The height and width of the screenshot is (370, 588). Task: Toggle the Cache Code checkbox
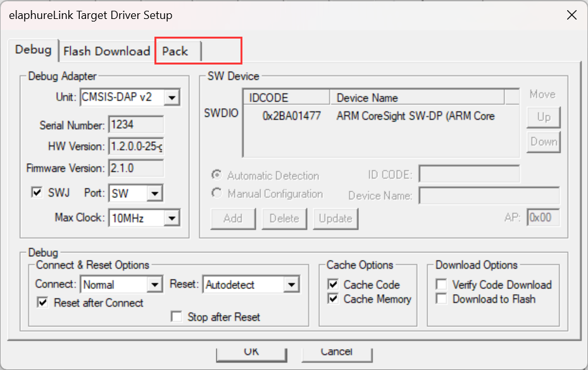(333, 284)
